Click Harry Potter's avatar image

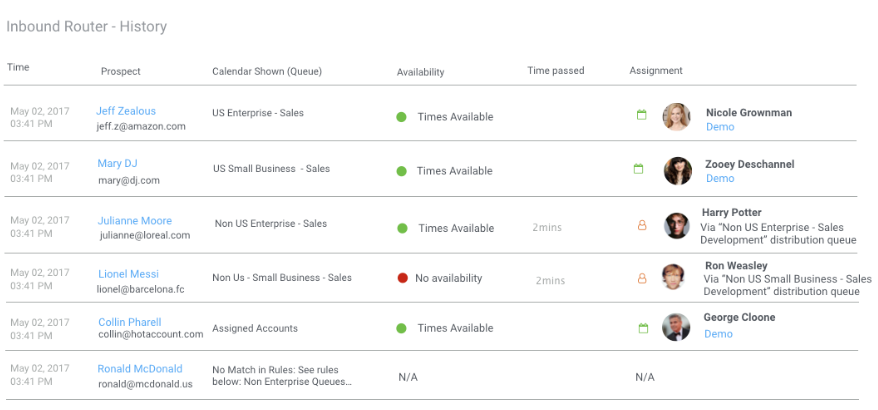pyautogui.click(x=677, y=225)
